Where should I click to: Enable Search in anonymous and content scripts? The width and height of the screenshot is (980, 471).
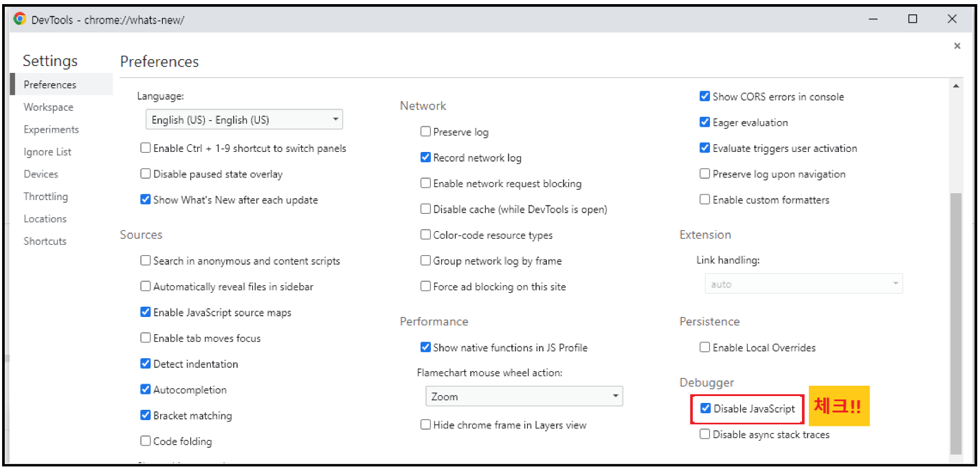[146, 261]
